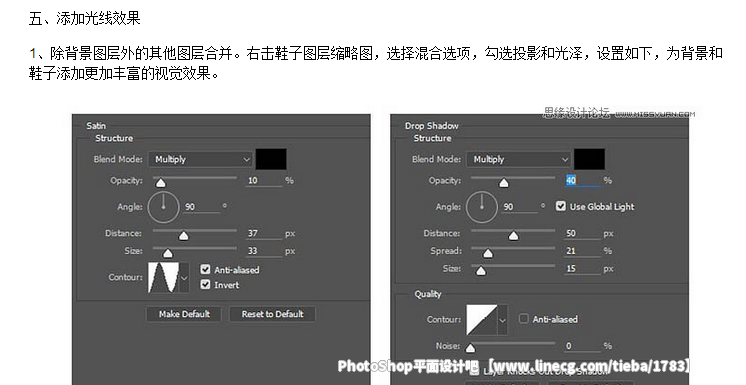Click the Drop Shadow Angle field 90
The height and width of the screenshot is (385, 746).
(x=520, y=207)
